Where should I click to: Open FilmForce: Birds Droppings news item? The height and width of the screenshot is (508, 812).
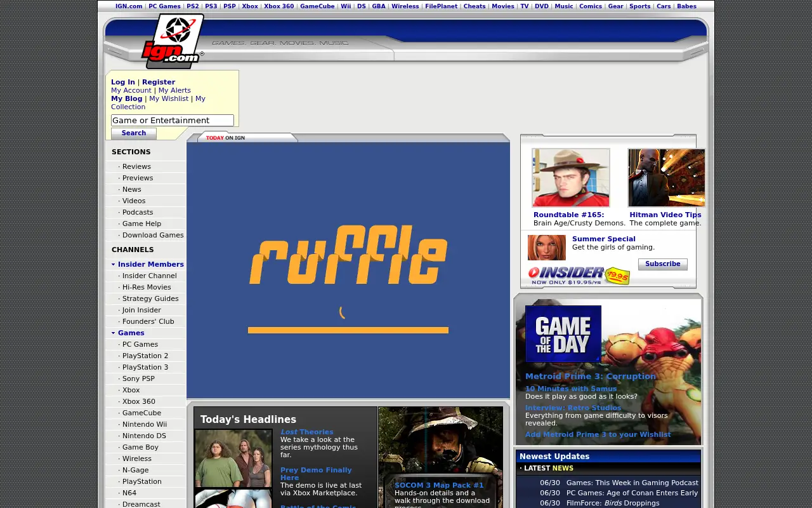click(613, 503)
